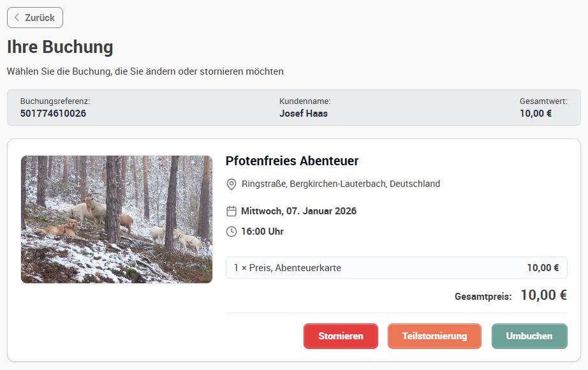
Task: Cancel booking with the Stornieren button
Action: [x=341, y=336]
